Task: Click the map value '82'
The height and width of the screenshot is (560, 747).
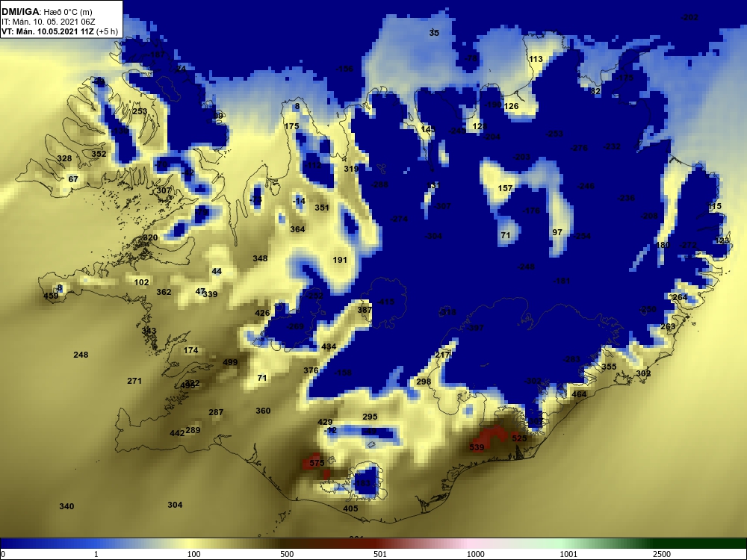Action: click(x=595, y=91)
